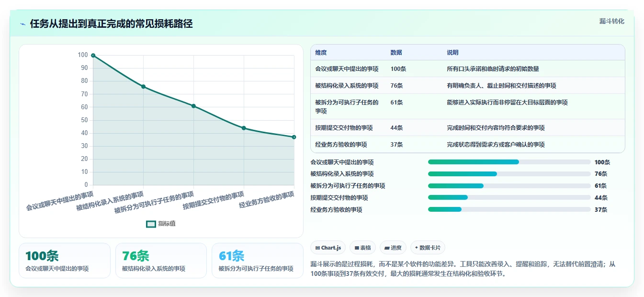Open the 76条 data card

point(161,261)
